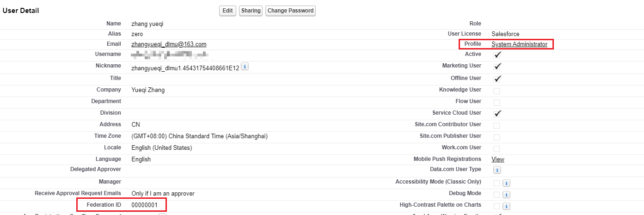The image size is (644, 215).
Task: Toggle the Marketing User checkbox
Action: 497,67
